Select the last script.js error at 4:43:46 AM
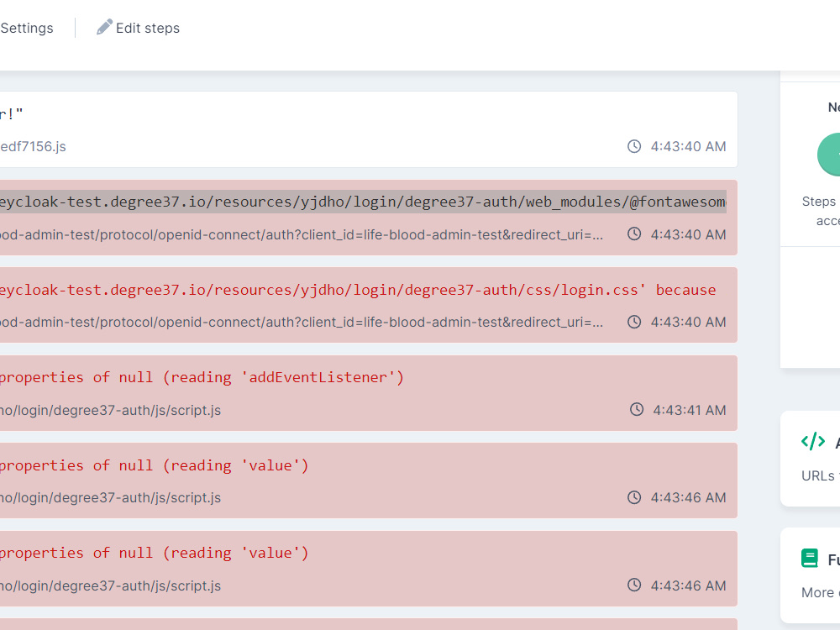Image resolution: width=840 pixels, height=630 pixels. click(x=370, y=569)
